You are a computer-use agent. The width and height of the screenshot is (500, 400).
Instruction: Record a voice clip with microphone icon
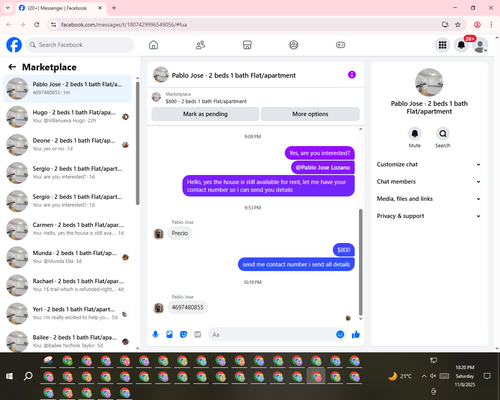tap(155, 334)
